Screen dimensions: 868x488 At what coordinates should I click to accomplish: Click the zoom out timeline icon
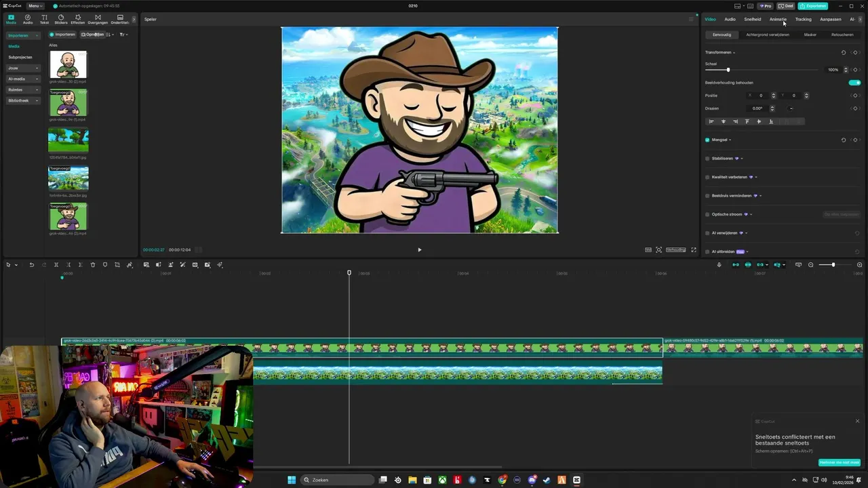pyautogui.click(x=811, y=265)
